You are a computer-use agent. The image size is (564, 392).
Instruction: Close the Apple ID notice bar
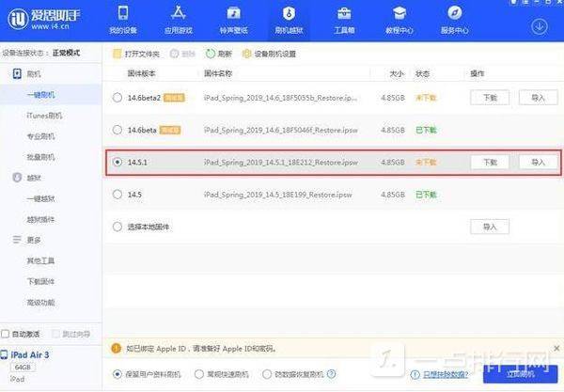pyautogui.click(x=556, y=348)
